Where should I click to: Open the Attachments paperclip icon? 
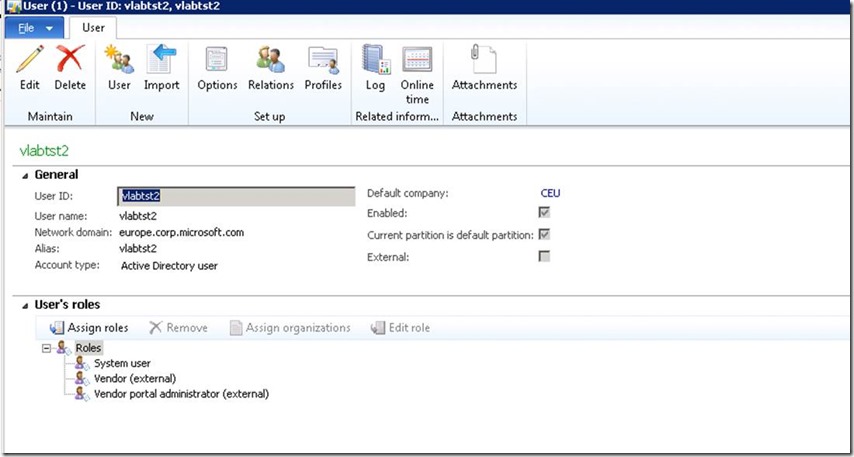(484, 61)
